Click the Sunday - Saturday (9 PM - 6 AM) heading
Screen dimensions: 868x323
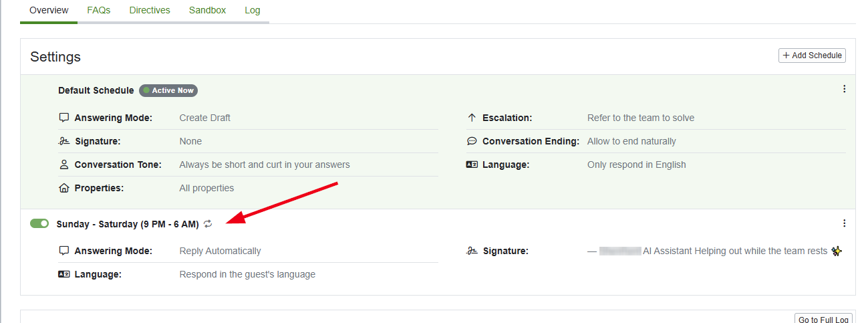coord(128,224)
